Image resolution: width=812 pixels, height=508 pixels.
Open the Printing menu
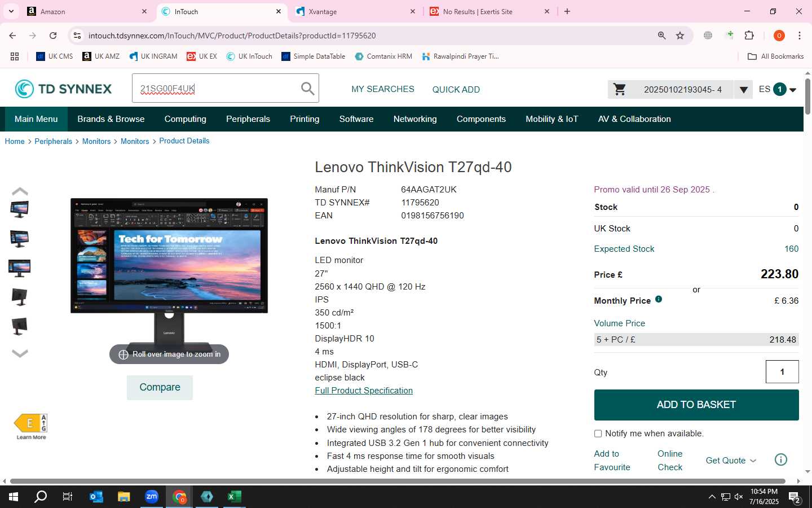[x=304, y=119]
